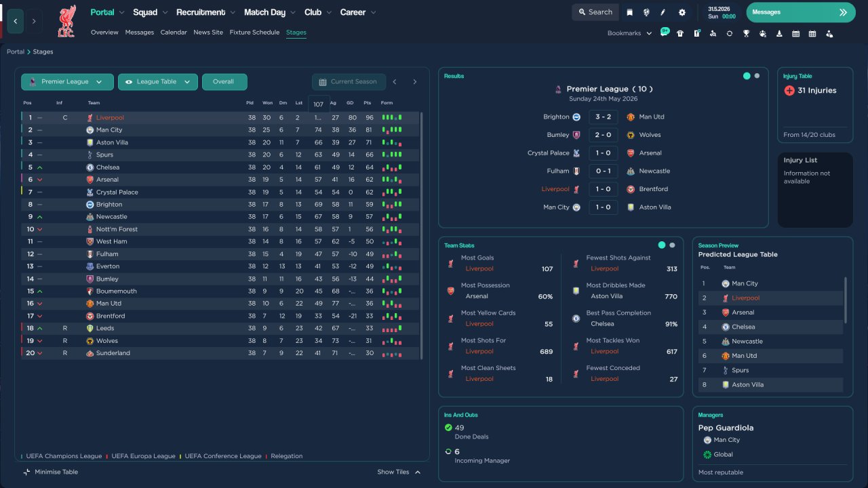Go back with the left arrow button
Screen dimensions: 868x488
[15, 21]
